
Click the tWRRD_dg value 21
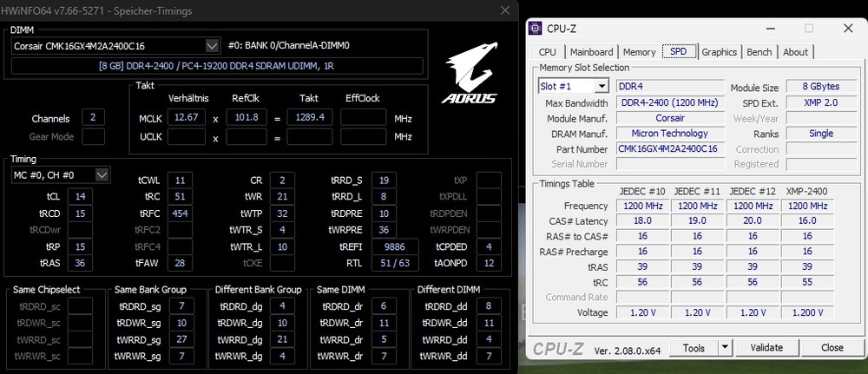pyautogui.click(x=282, y=339)
